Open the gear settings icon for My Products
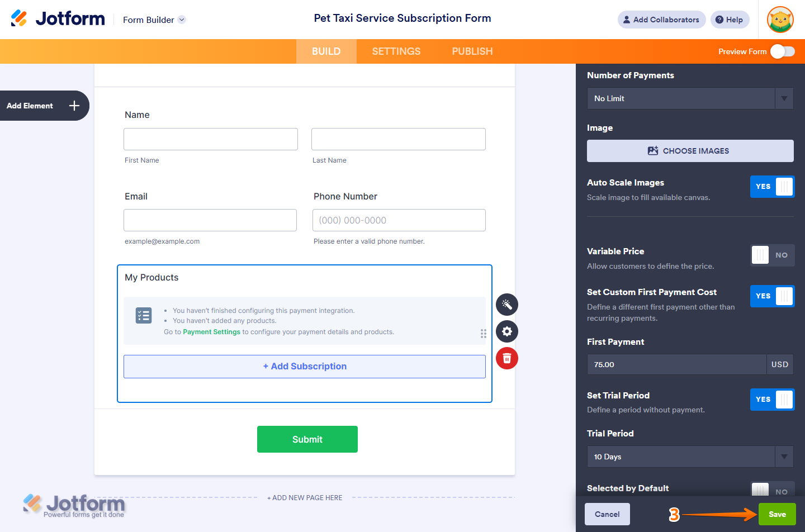This screenshot has width=805, height=532. click(x=506, y=331)
